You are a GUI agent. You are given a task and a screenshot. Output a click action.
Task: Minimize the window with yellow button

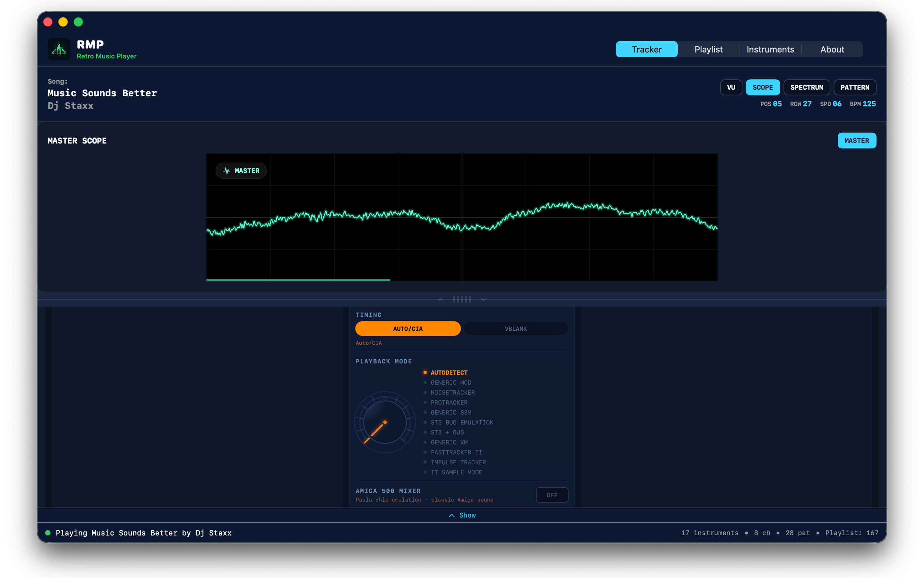click(x=63, y=22)
